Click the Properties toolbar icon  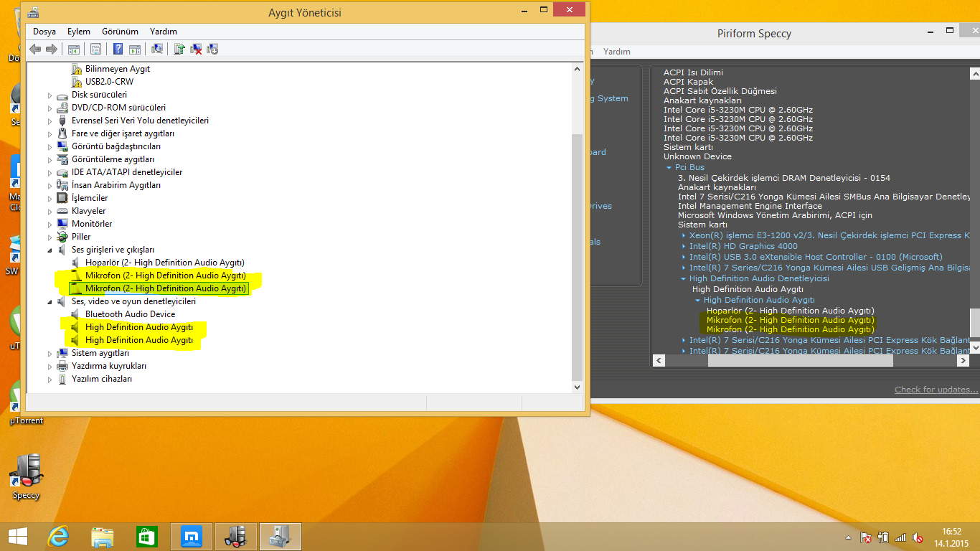[x=95, y=49]
